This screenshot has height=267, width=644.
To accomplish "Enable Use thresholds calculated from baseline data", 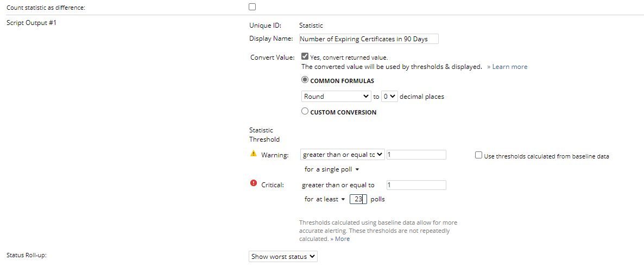I will pyautogui.click(x=478, y=155).
